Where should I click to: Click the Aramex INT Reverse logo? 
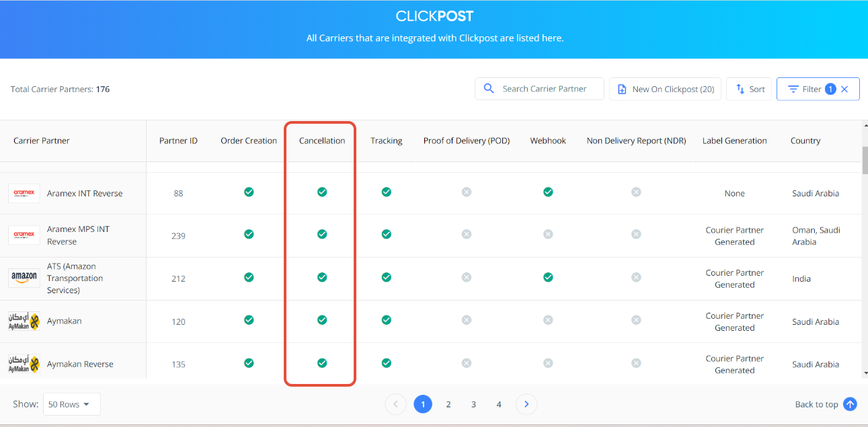point(24,193)
